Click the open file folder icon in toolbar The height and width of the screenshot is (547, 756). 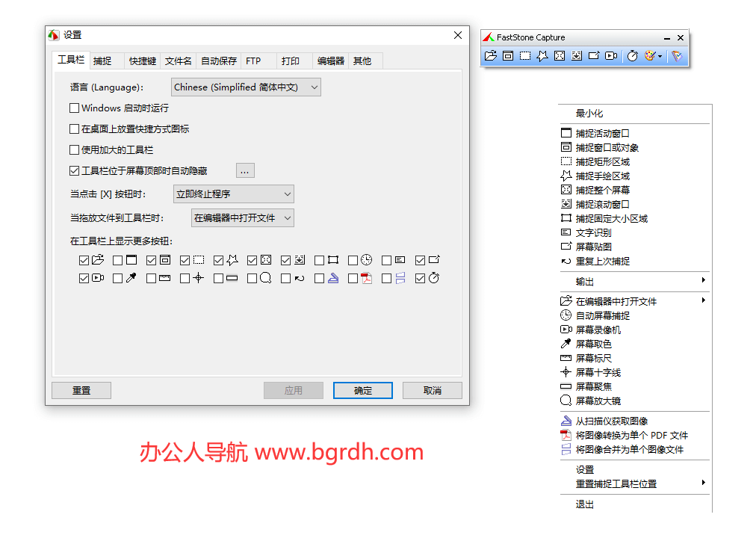(x=491, y=56)
